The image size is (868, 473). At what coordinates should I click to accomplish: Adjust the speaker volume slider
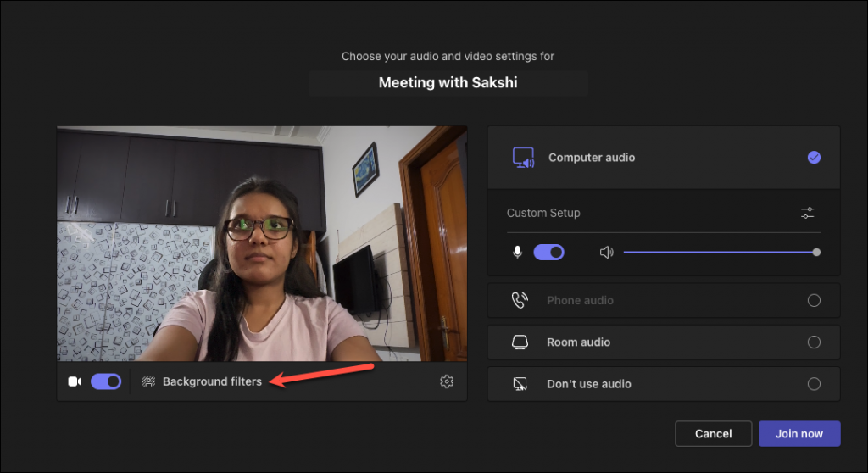[x=720, y=252]
